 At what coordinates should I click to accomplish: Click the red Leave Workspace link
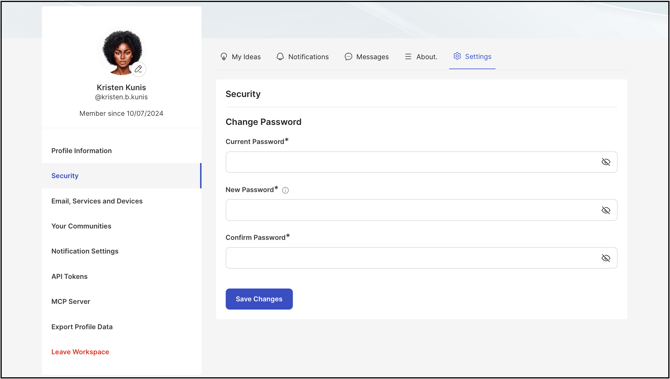coord(80,352)
